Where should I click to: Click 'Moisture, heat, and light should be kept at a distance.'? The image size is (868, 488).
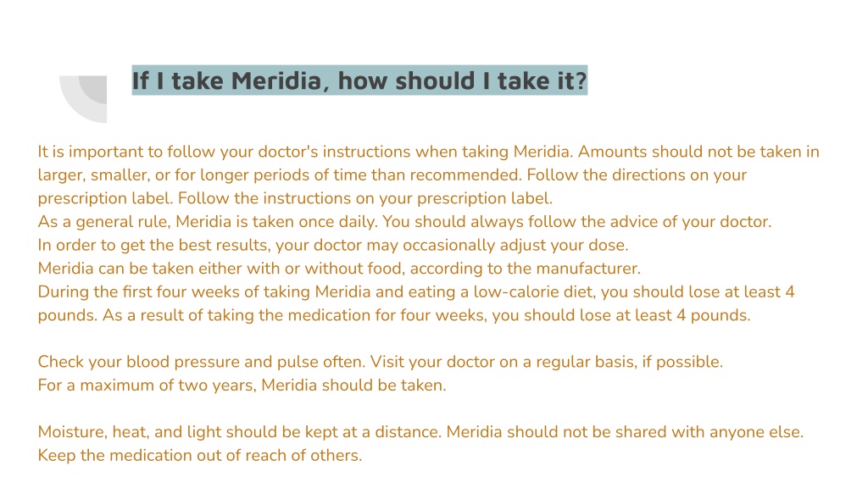(x=240, y=431)
